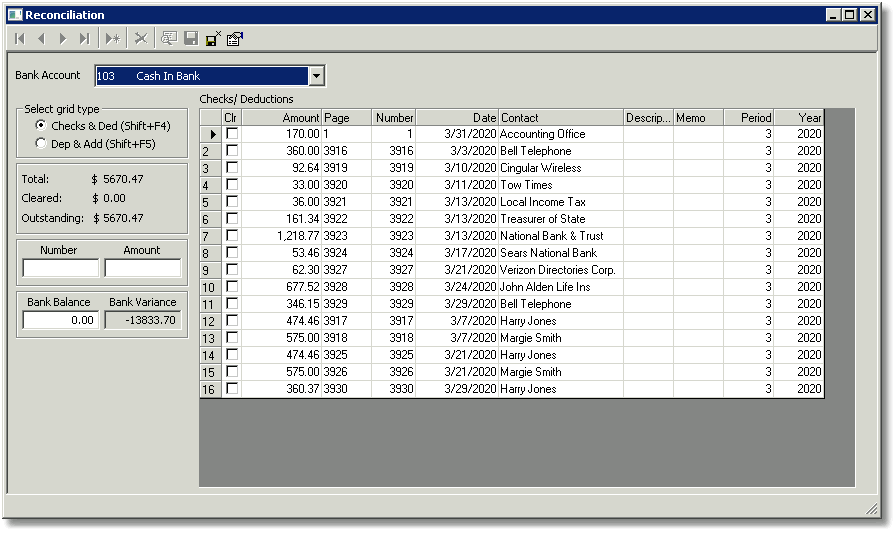The image size is (896, 533).
Task: Check Clr box for Treasurer of State
Action: [232, 218]
